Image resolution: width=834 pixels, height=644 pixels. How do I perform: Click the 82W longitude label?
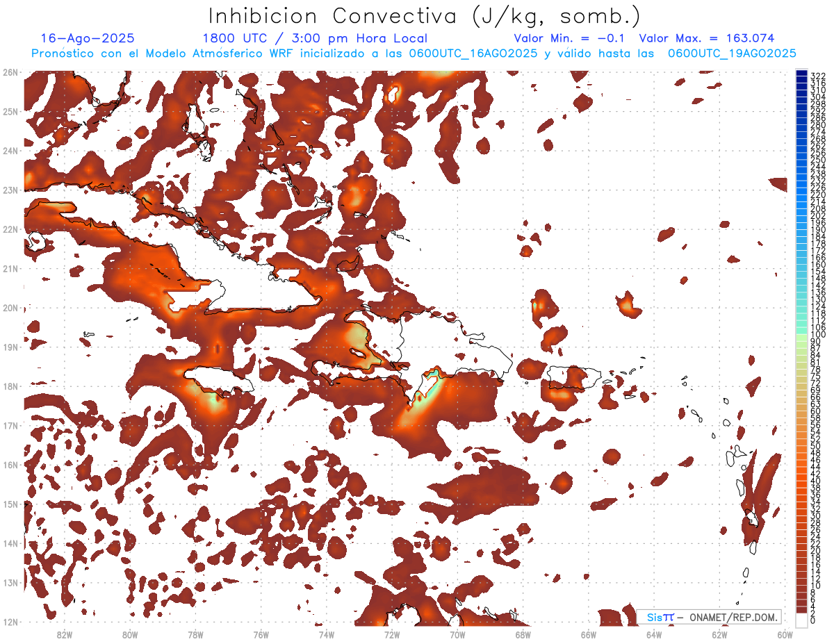[x=64, y=634]
